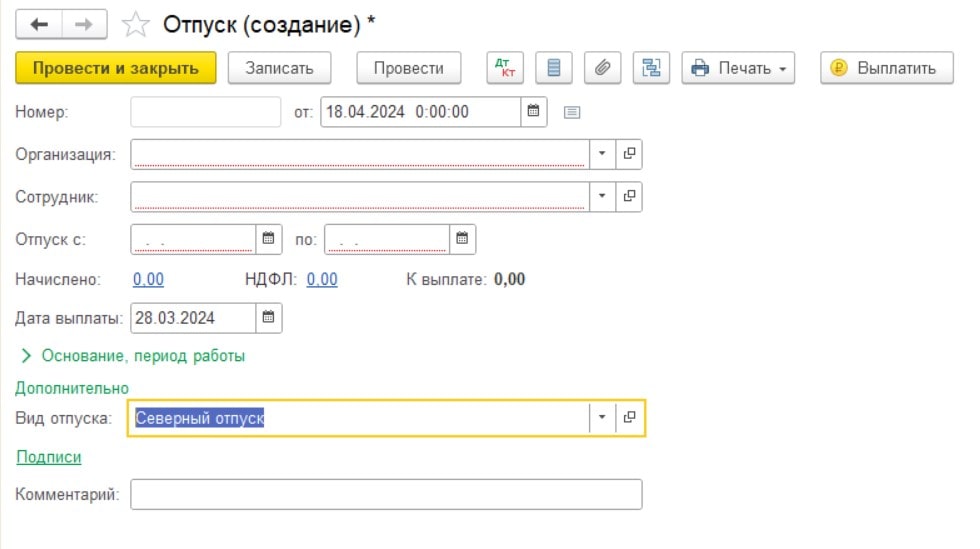980x549 pixels.
Task: Open the document movements report icon
Action: tap(554, 68)
